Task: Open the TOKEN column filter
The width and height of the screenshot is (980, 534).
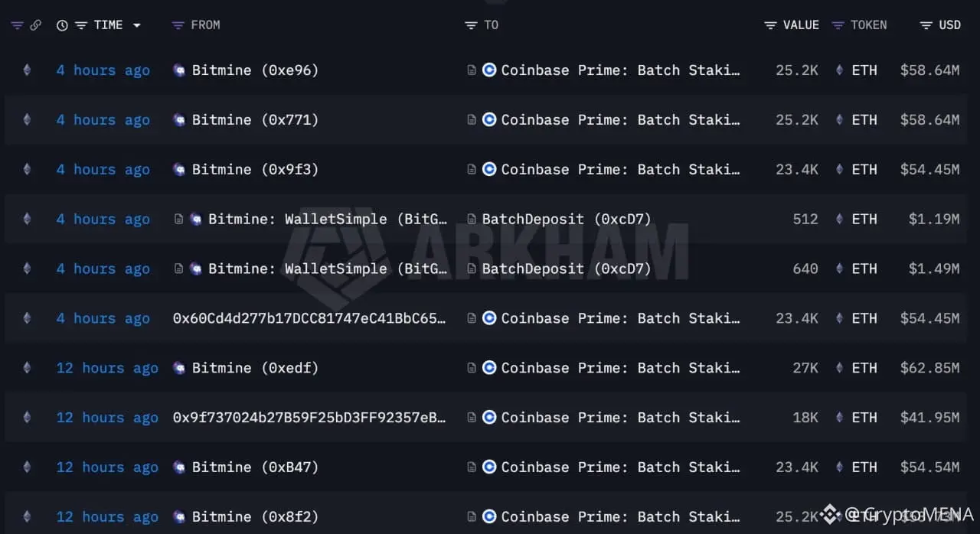Action: 838,25
